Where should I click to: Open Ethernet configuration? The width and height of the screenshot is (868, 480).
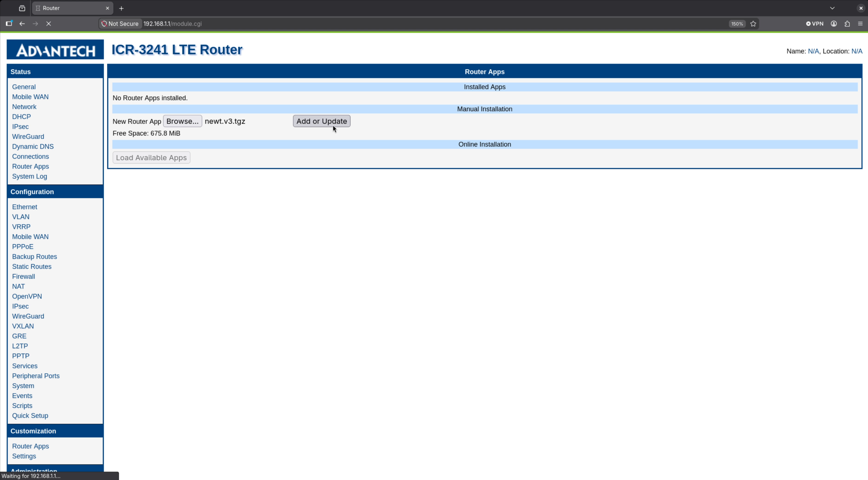[25, 207]
